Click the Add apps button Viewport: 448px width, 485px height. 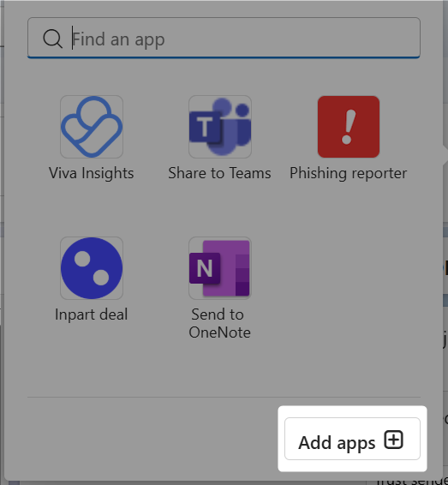(x=352, y=439)
